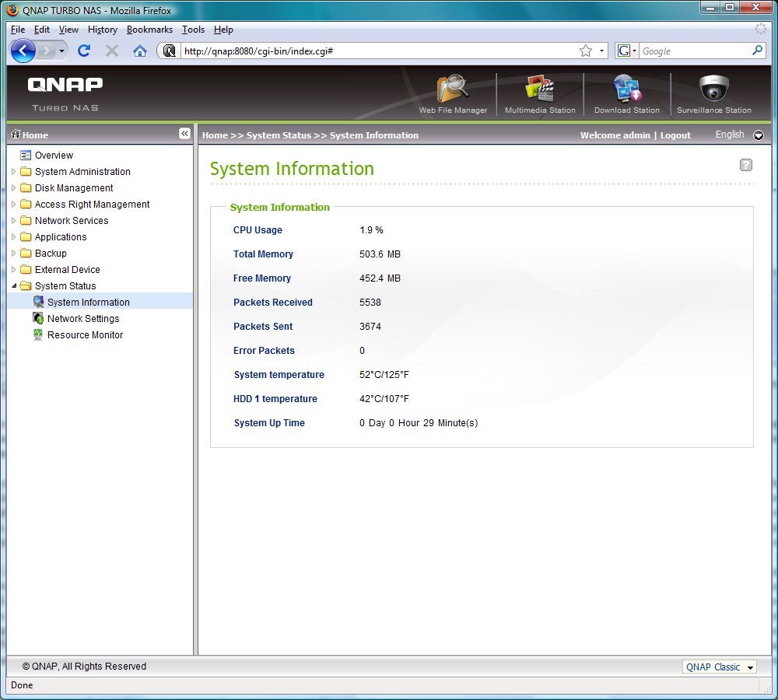The height and width of the screenshot is (700, 778).
Task: Go to the browser home page
Action: click(x=140, y=51)
